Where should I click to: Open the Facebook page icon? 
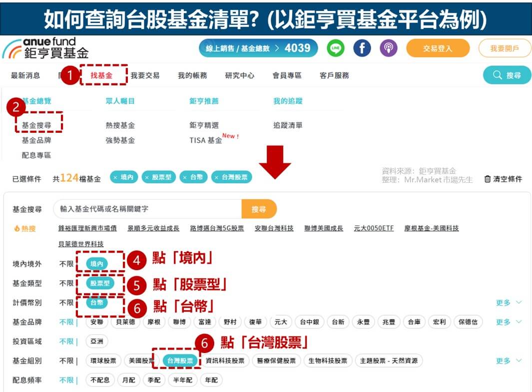[x=362, y=48]
